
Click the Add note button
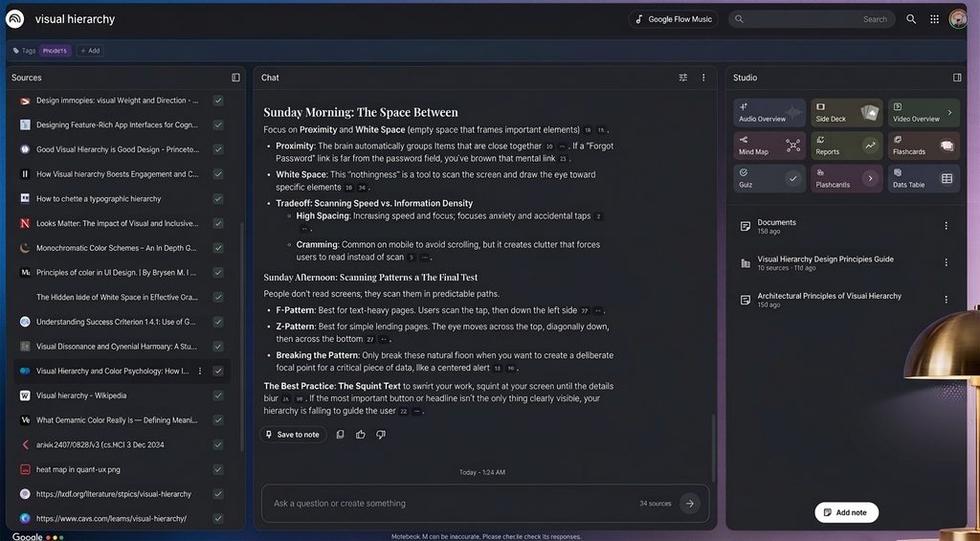point(846,512)
